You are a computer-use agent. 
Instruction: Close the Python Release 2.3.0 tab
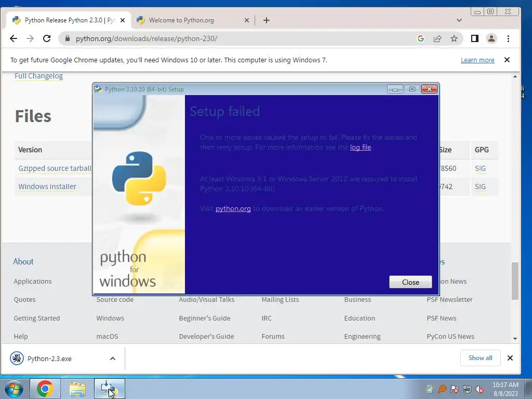(x=123, y=20)
